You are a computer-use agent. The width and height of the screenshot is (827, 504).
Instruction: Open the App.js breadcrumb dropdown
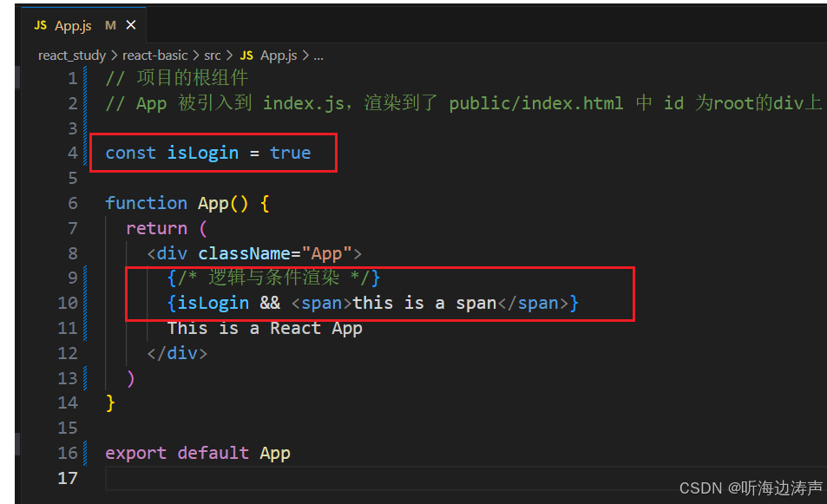tap(279, 55)
